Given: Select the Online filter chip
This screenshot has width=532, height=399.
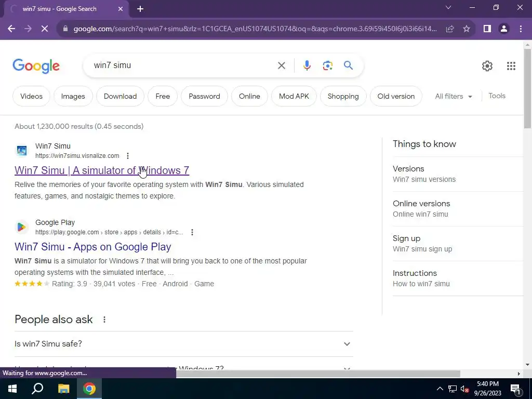Looking at the screenshot, I should click(249, 96).
